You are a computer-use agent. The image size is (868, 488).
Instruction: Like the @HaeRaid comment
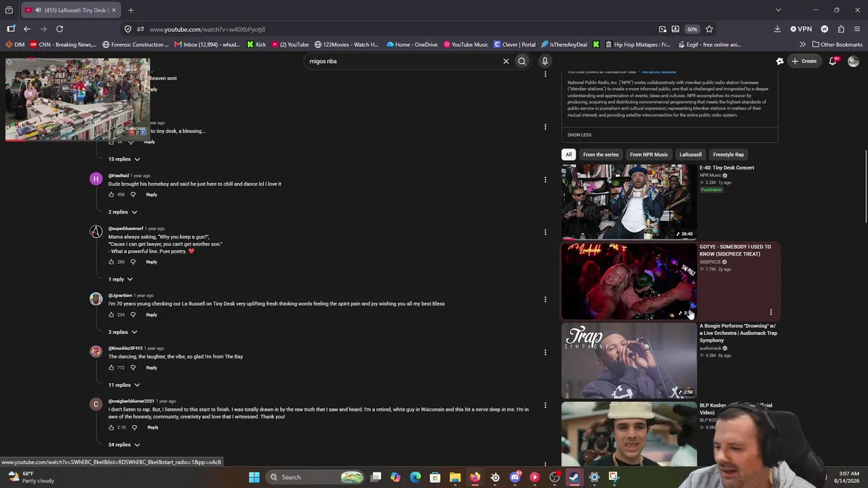click(111, 195)
